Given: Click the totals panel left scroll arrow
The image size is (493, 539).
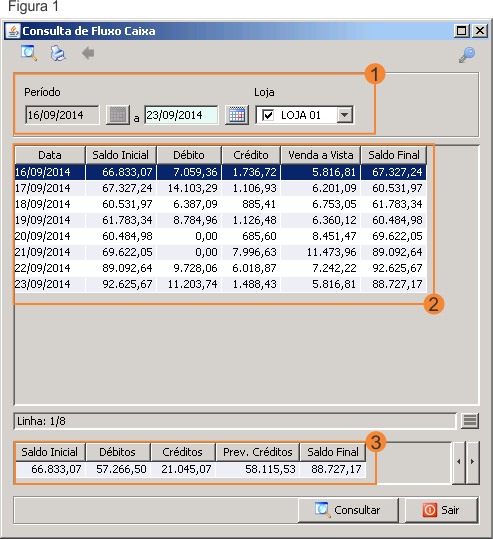Looking at the screenshot, I should point(459,462).
